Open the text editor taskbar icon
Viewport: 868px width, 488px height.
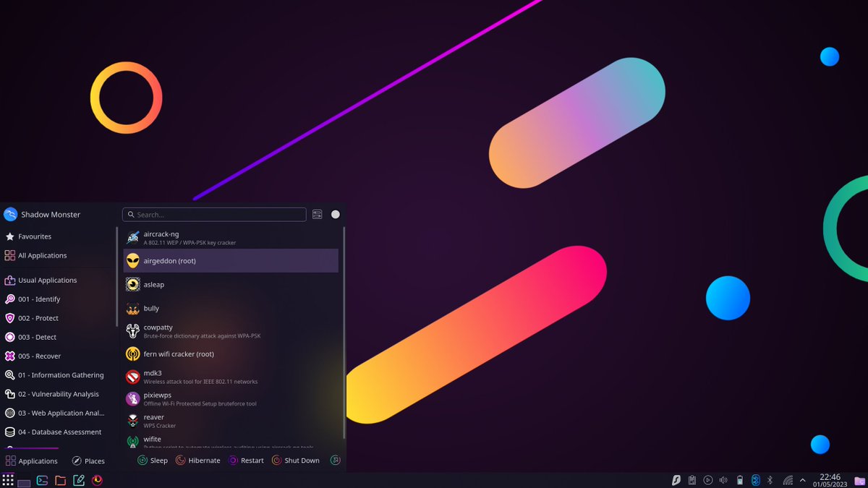pos(79,480)
